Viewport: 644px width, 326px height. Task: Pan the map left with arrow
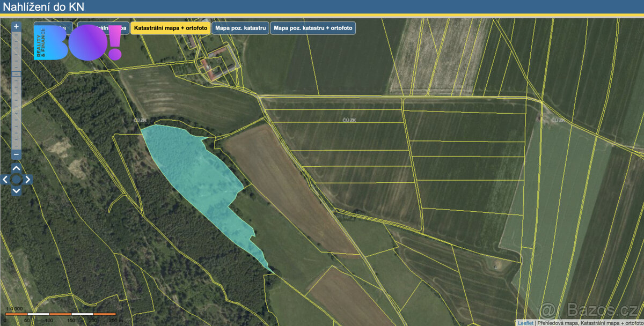coord(5,180)
